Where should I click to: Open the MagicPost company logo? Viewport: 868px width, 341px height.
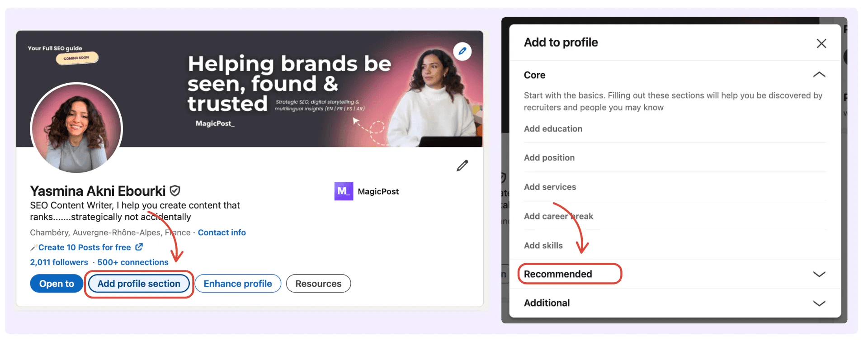(x=344, y=191)
